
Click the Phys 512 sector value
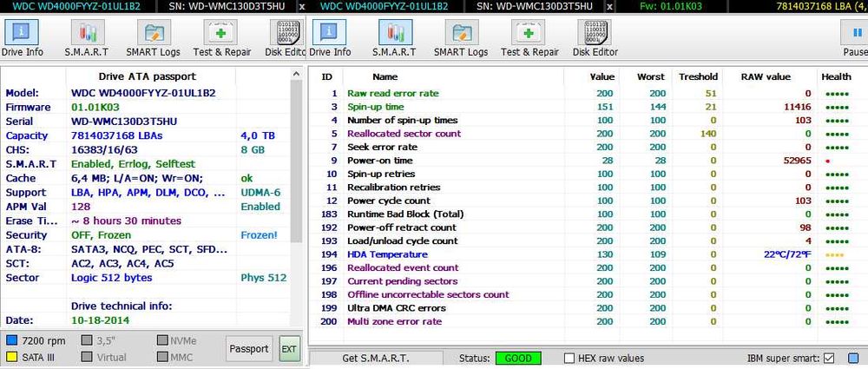(x=264, y=278)
